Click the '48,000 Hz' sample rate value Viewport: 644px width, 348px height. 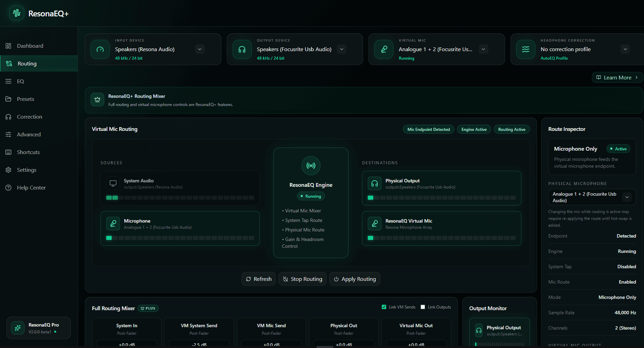(x=625, y=313)
